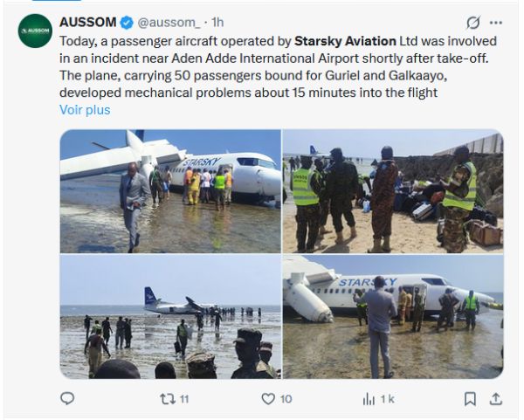Open distant plane on shoreline photo
524x420 pixels.
pyautogui.click(x=170, y=317)
